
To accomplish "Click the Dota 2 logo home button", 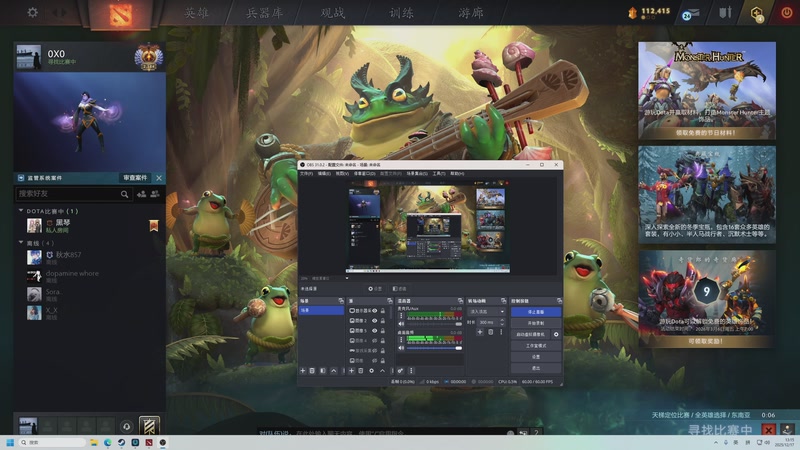I will coord(120,14).
